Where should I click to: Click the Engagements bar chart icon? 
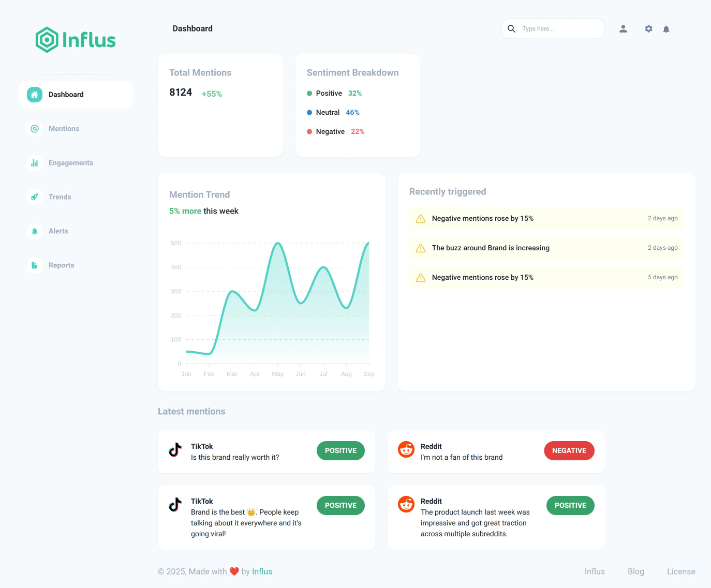pyautogui.click(x=35, y=163)
